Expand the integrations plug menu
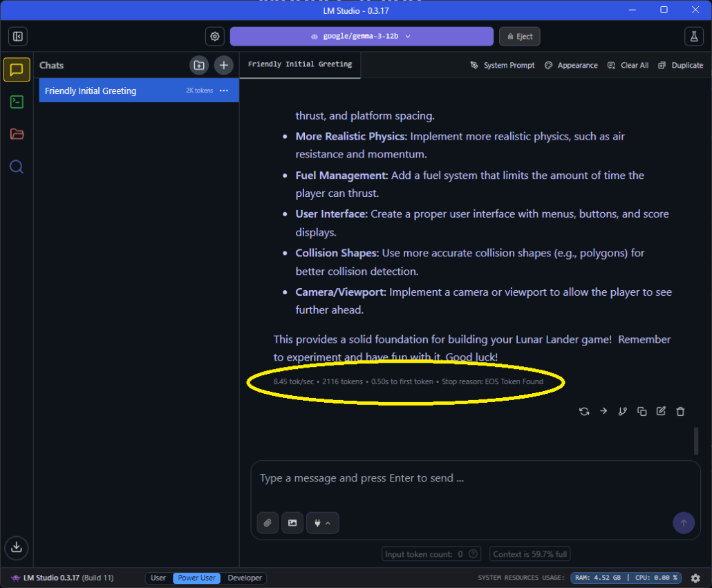 (322, 522)
